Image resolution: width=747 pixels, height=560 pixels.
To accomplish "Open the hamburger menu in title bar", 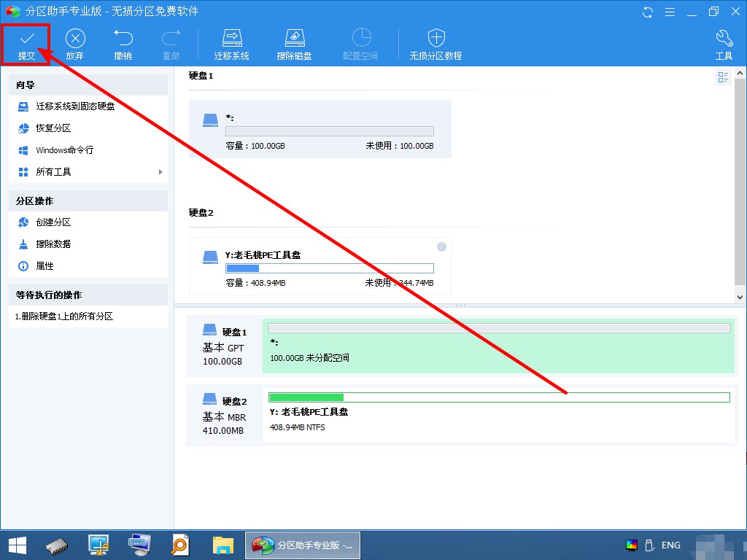I will [670, 12].
